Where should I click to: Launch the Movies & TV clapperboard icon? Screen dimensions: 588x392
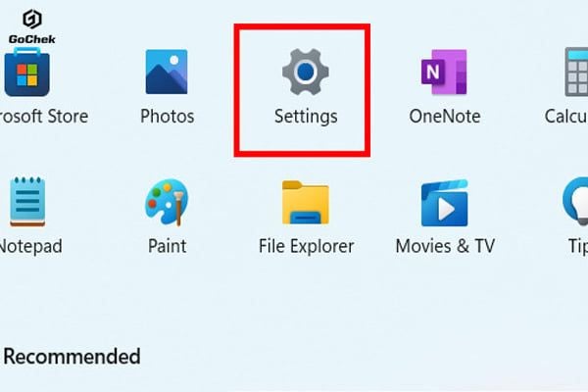tap(444, 203)
